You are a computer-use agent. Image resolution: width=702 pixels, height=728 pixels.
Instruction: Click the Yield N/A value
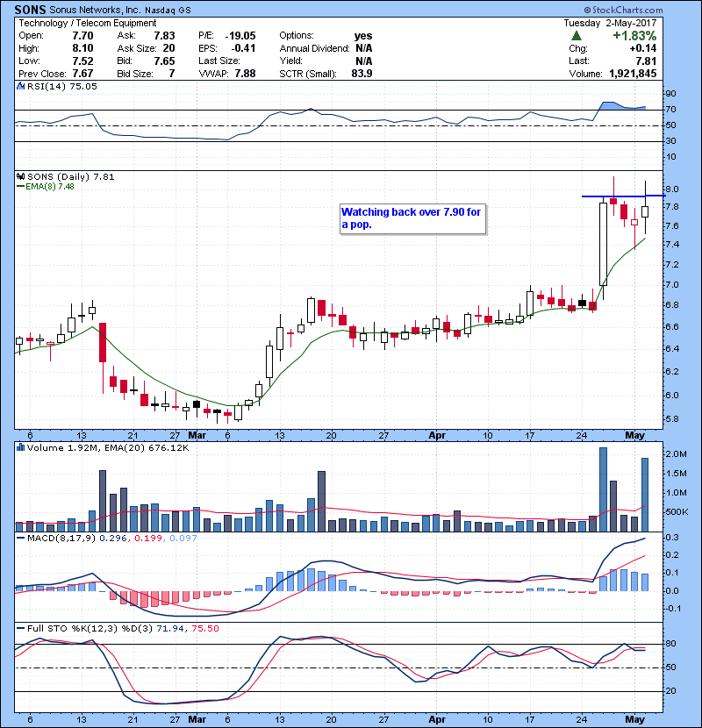364,61
